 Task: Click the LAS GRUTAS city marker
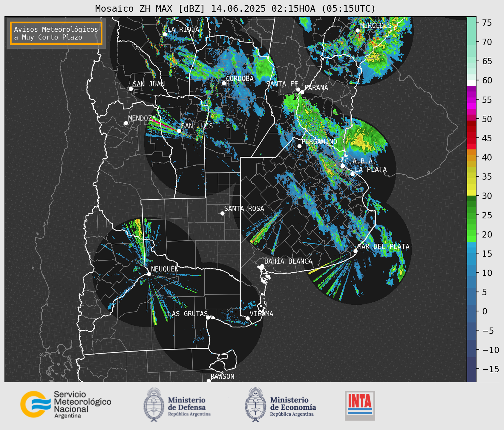click(x=208, y=317)
